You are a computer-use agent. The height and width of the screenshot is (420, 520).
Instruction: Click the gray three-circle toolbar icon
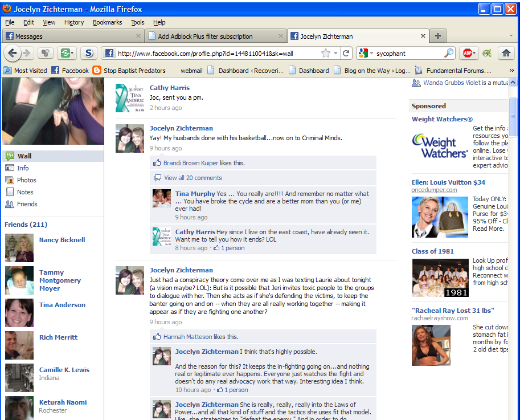pyautogui.click(x=46, y=53)
